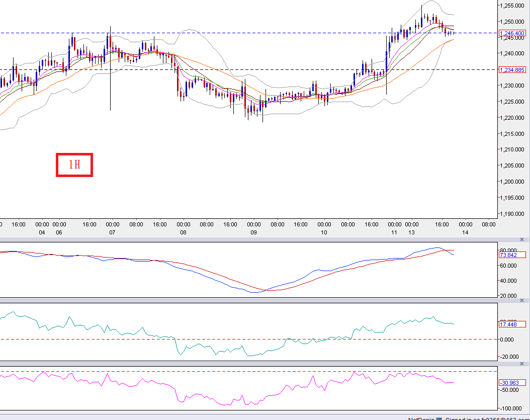Click the 17.448 indicator value label

click(512, 324)
